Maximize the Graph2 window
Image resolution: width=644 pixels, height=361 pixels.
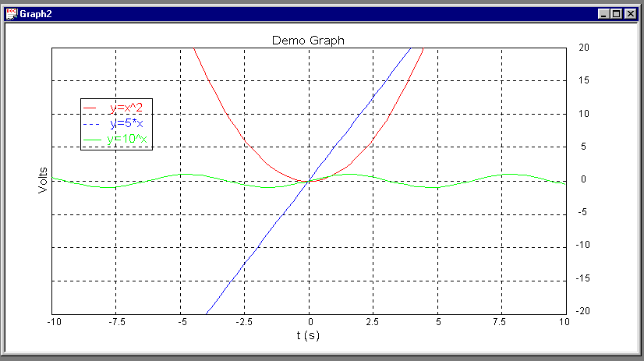616,14
